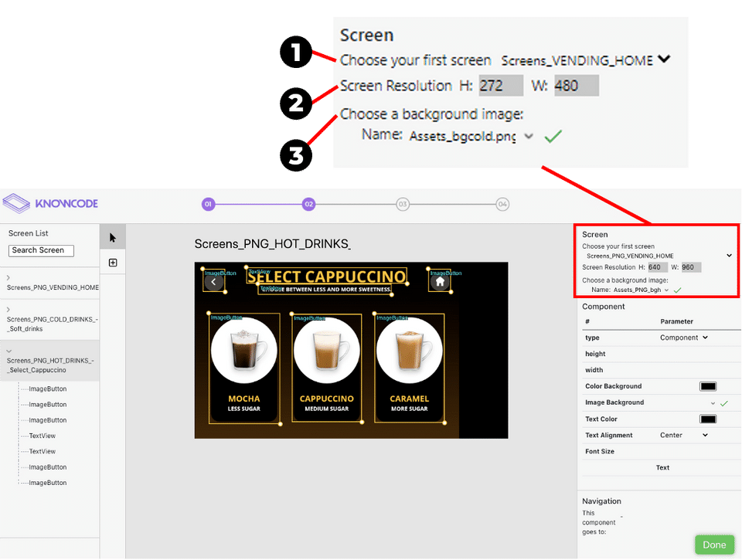Open the Text Color swatch
The image size is (742, 560).
tap(708, 419)
